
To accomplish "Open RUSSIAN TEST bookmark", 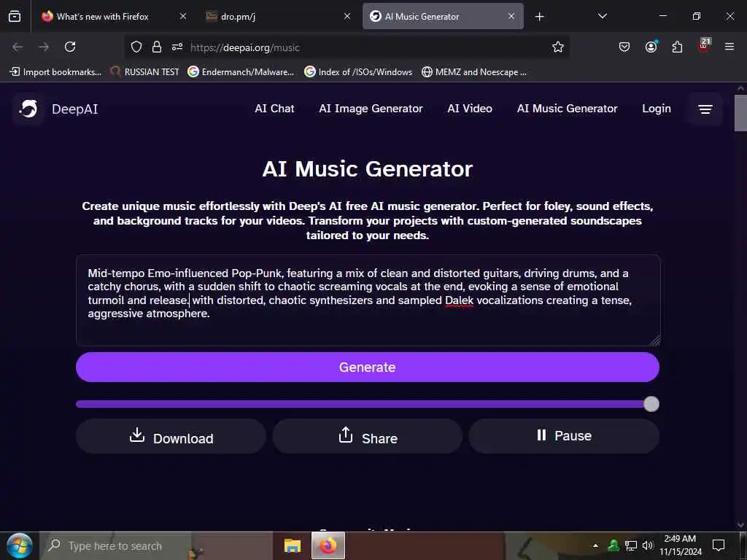I will point(144,72).
